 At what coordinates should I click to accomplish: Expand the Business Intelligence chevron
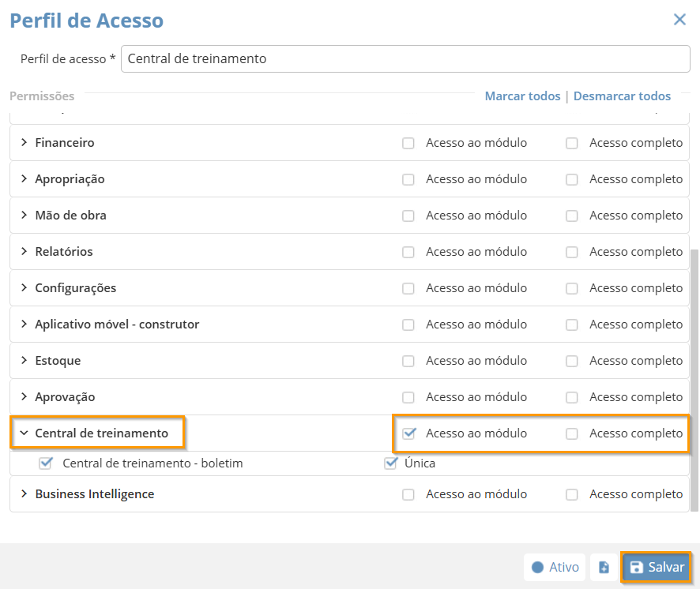coord(24,494)
